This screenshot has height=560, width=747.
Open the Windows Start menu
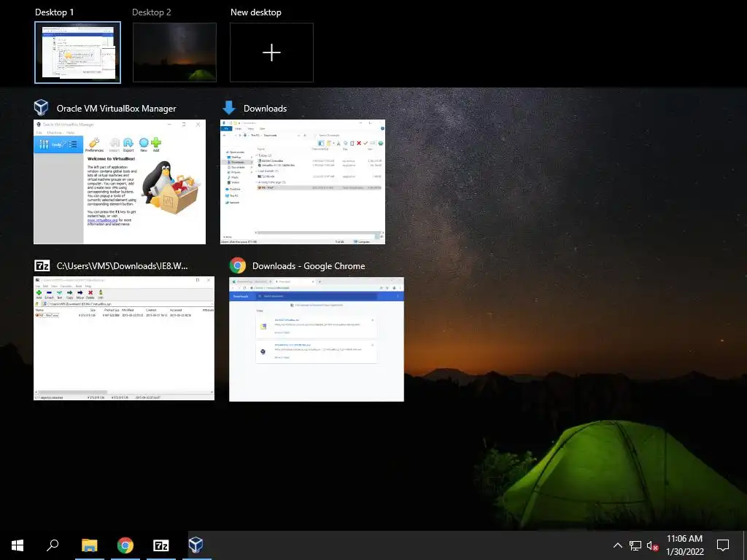pyautogui.click(x=18, y=545)
